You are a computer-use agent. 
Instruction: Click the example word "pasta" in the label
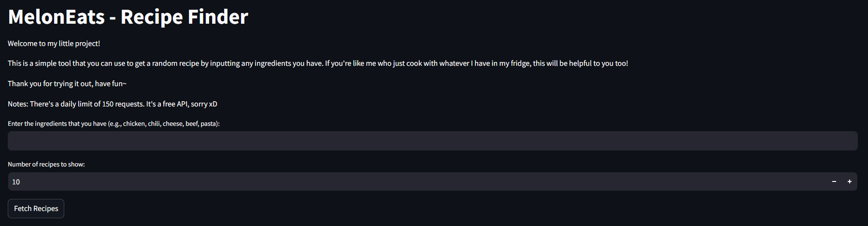208,124
